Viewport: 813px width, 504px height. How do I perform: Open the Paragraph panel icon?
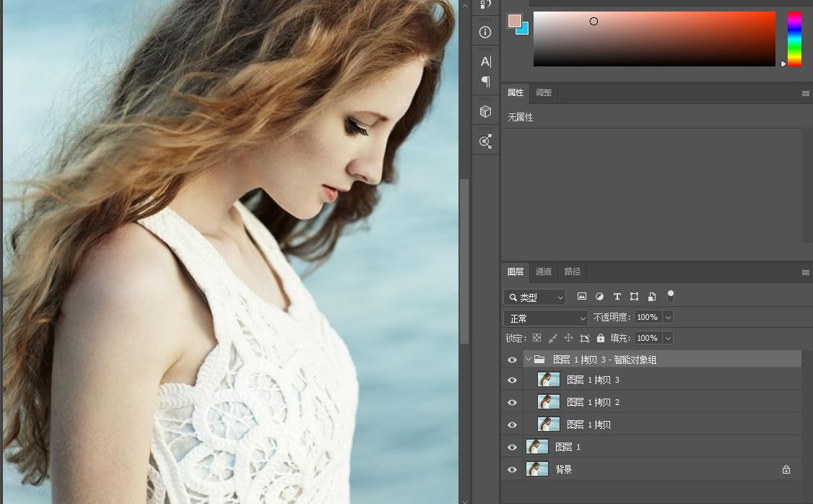tap(485, 82)
